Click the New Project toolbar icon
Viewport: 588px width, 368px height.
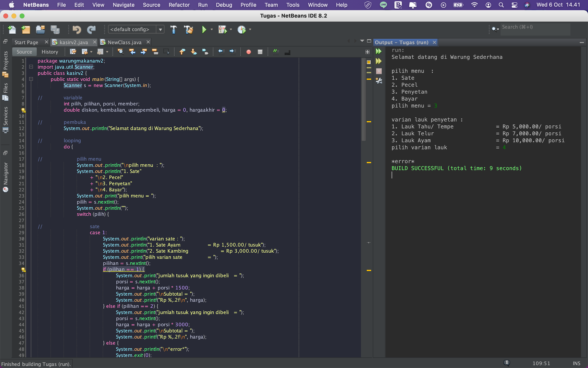[26, 29]
